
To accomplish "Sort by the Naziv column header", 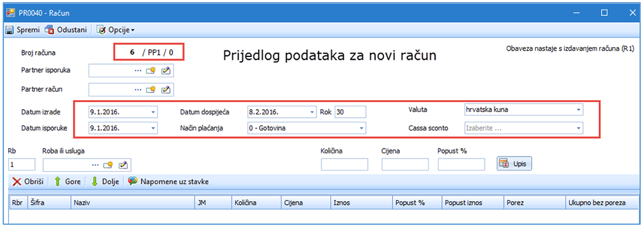I will (132, 202).
